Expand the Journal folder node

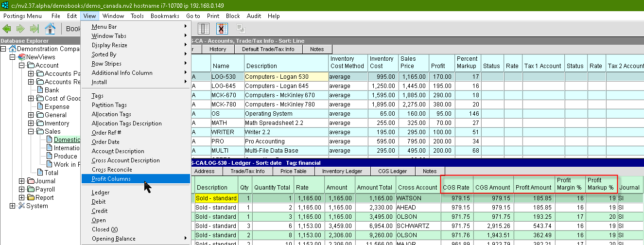[22, 181]
